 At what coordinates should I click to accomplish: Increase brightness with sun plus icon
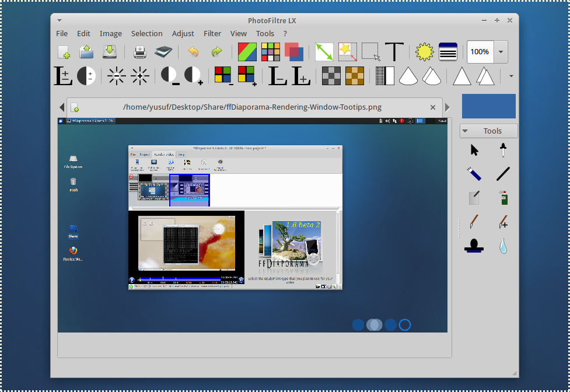tap(139, 76)
